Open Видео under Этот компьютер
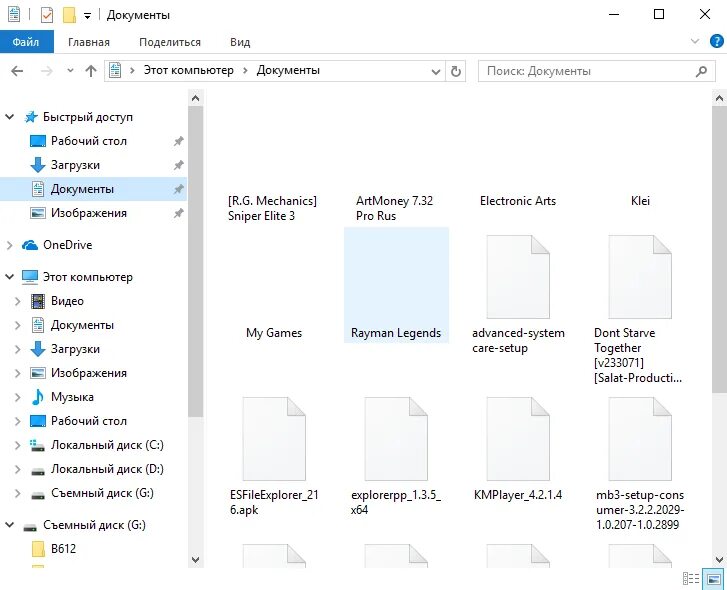 (x=67, y=301)
